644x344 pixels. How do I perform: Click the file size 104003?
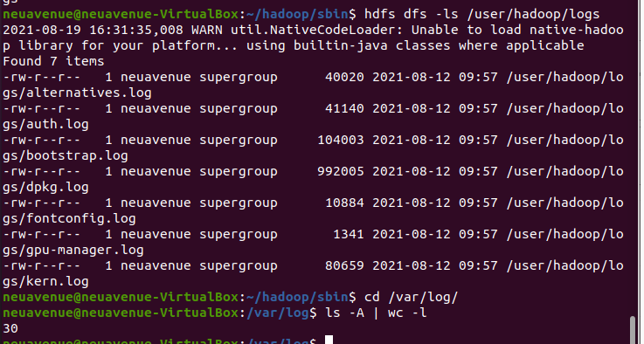coord(341,140)
